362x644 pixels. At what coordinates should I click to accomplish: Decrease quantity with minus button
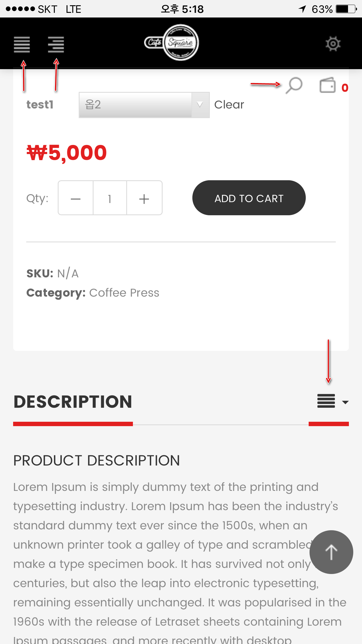pyautogui.click(x=76, y=199)
